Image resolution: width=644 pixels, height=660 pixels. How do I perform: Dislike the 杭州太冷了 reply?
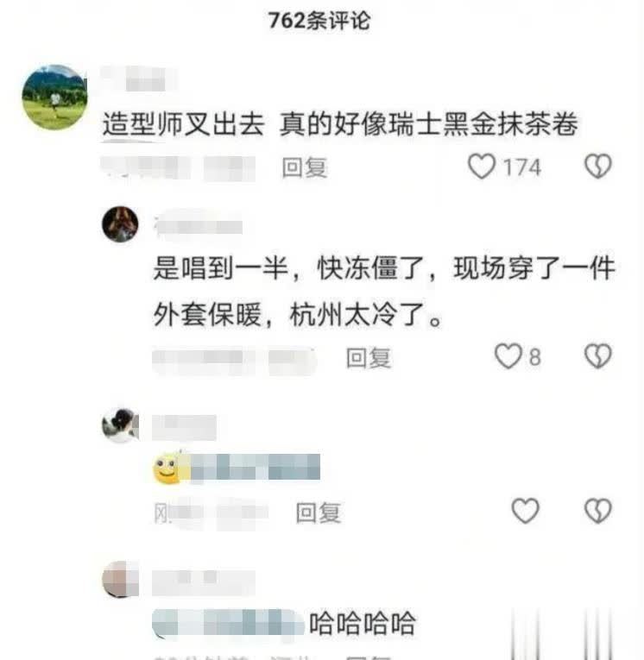(597, 356)
